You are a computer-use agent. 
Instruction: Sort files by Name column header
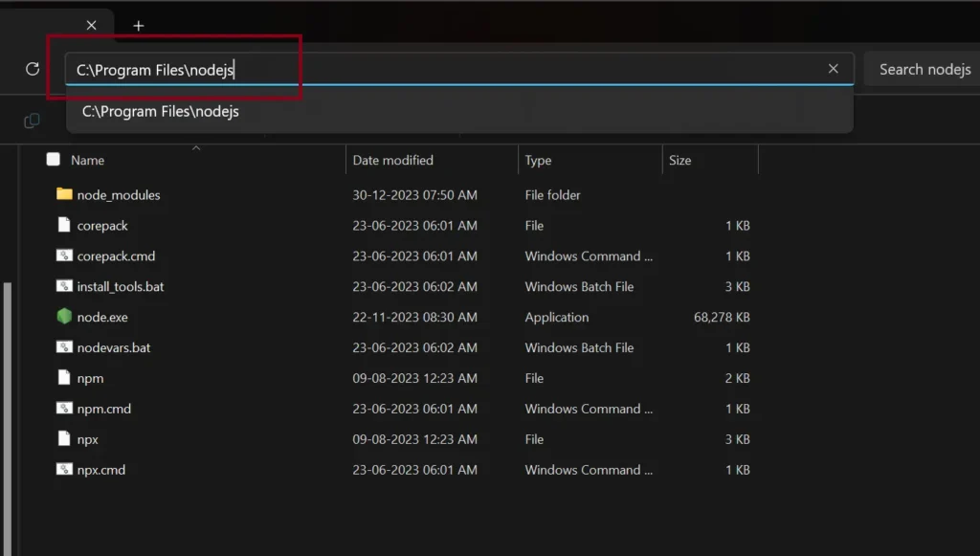pyautogui.click(x=87, y=160)
